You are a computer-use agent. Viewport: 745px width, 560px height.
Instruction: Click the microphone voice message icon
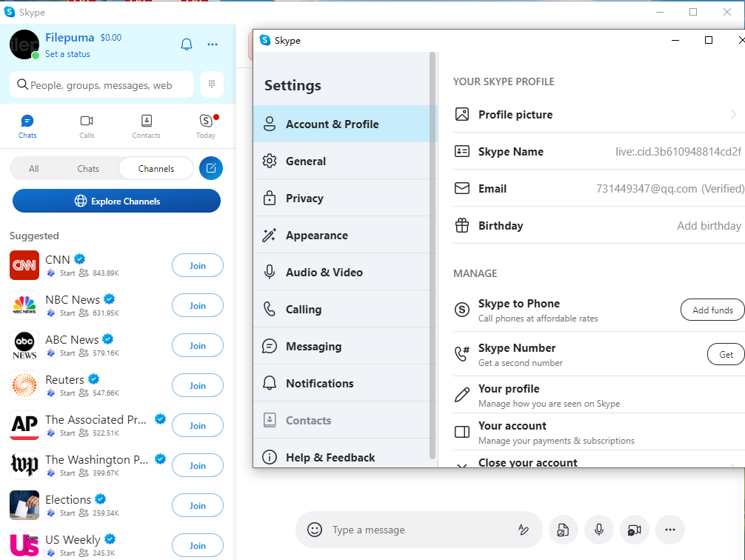pos(599,529)
